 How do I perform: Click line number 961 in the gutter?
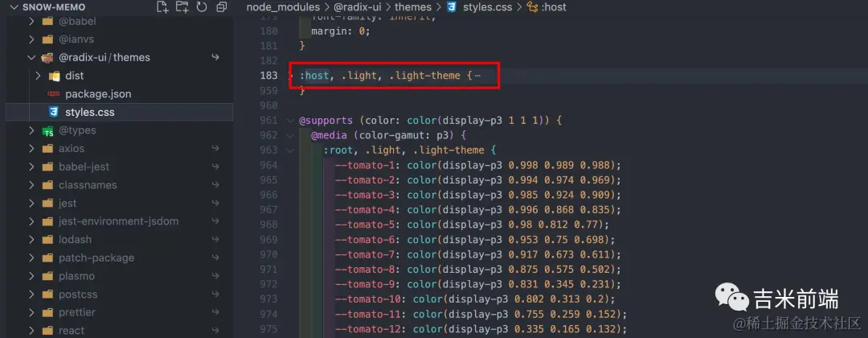click(x=268, y=120)
